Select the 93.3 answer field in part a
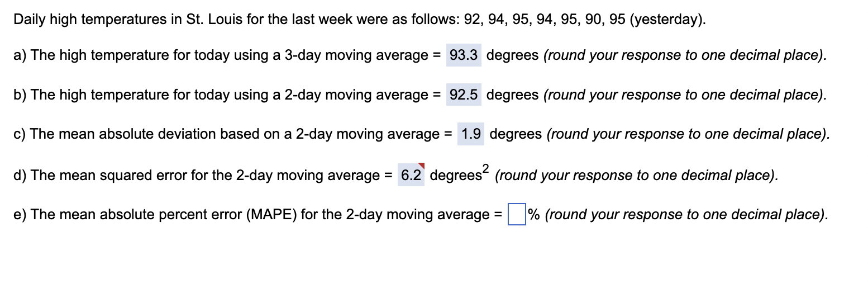Viewport: 868px width, 283px height. click(x=464, y=55)
